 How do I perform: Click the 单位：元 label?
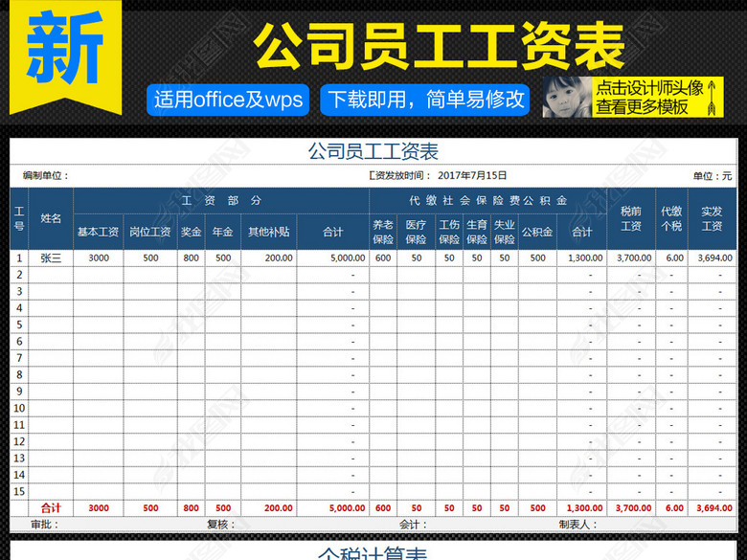(713, 176)
